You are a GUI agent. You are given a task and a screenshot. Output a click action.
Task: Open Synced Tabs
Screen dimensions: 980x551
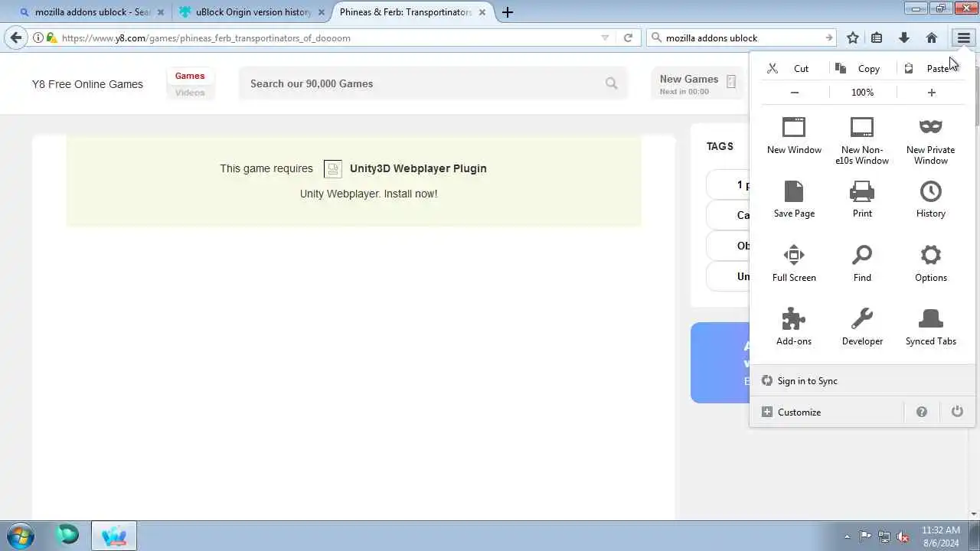coord(930,328)
